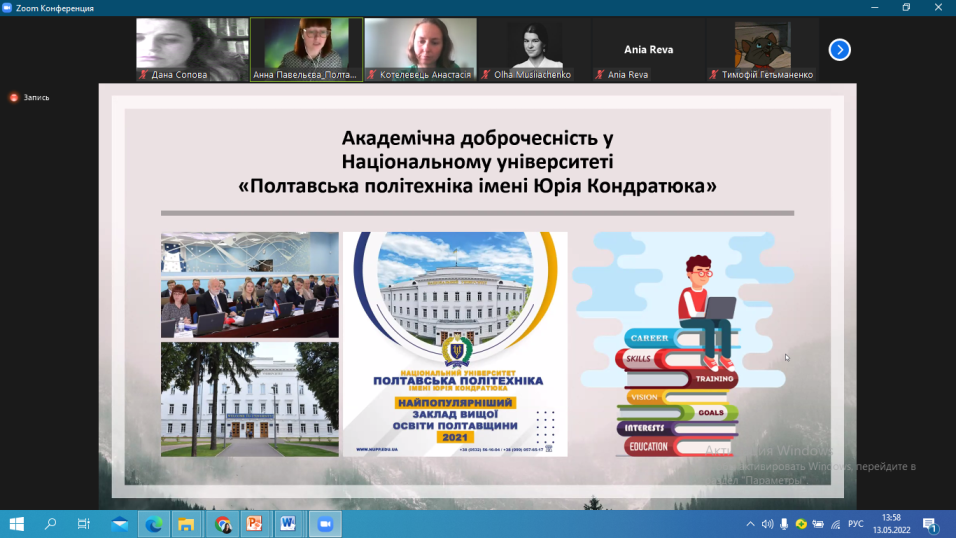Open the Mail app in taskbar

coord(119,523)
